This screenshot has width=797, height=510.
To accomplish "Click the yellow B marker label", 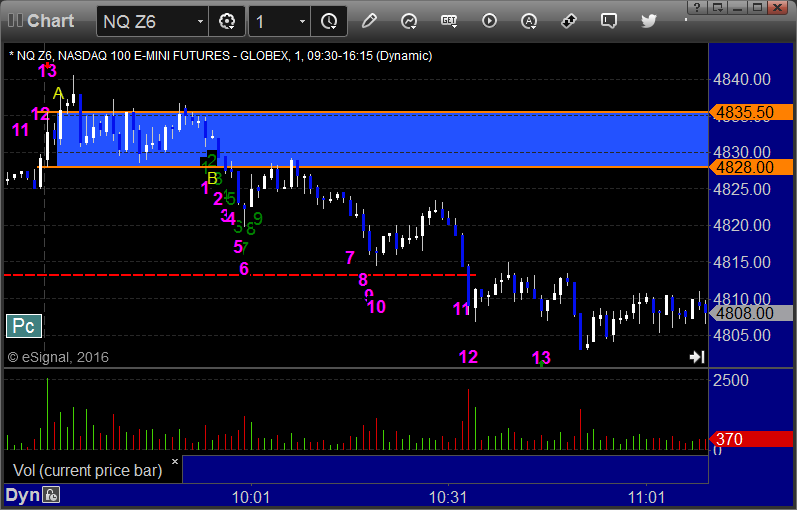I will (212, 178).
